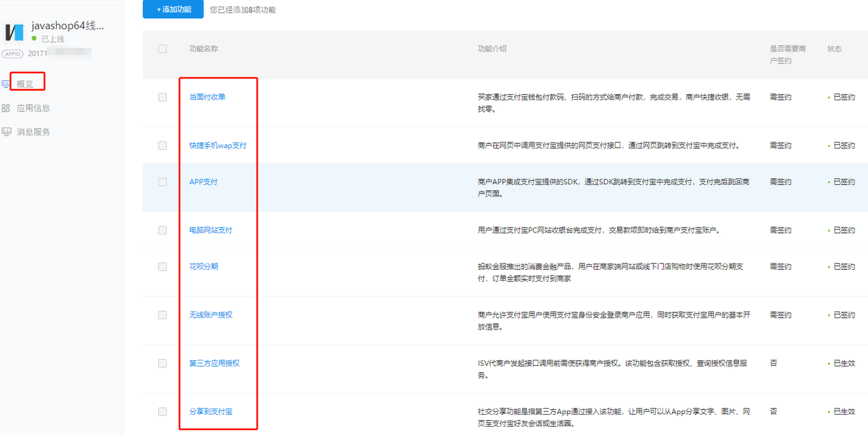Screen dimensions: 868x435
Task: Click the APP支付 feature link
Action: [203, 182]
